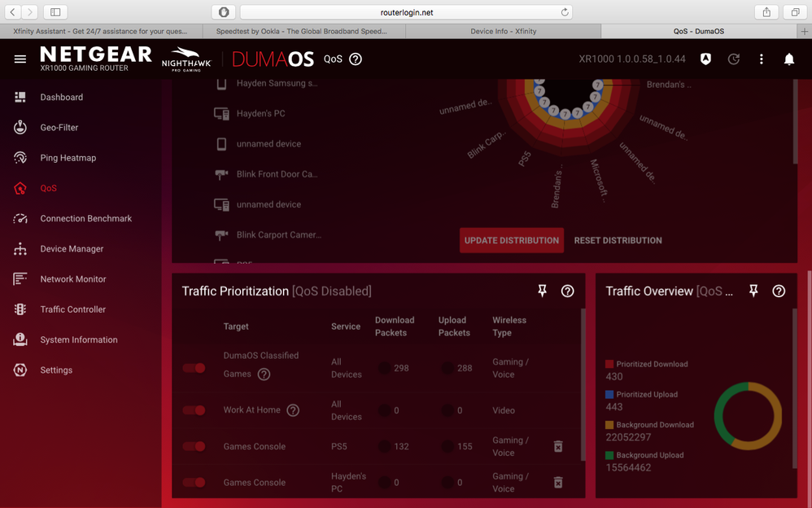Click the Ping Heatmap sidebar icon
Screen dimensions: 812x508
[20, 158]
